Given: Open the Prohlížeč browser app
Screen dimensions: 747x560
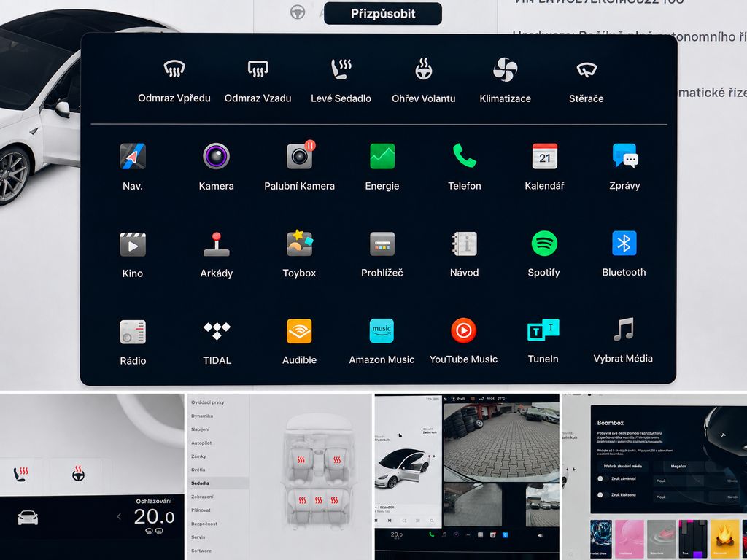Looking at the screenshot, I should (x=382, y=254).
